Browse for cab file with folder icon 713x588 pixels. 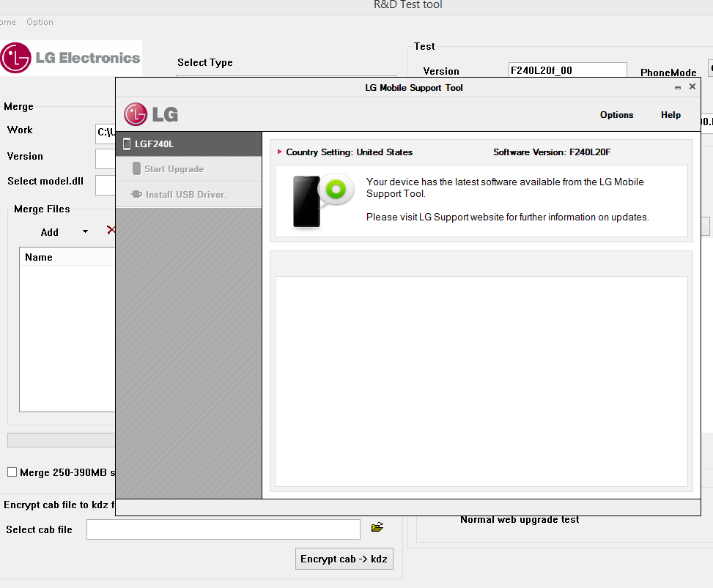(377, 527)
